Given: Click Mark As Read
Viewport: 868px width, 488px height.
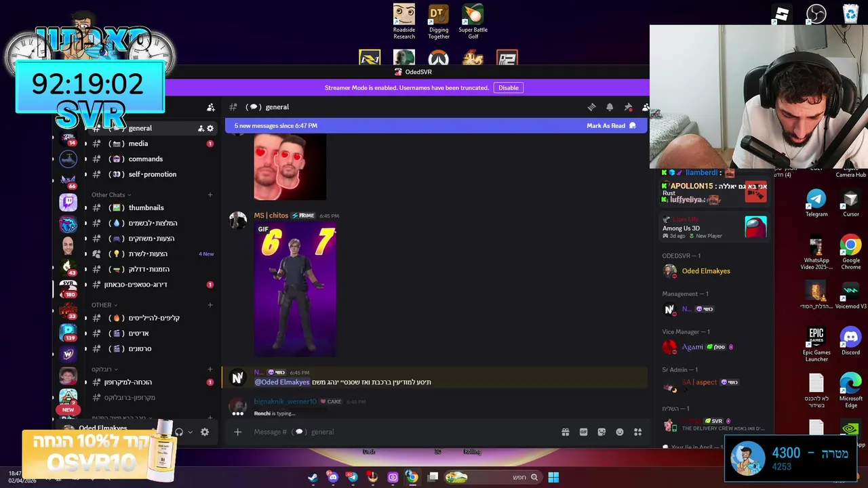Looking at the screenshot, I should click(x=611, y=125).
